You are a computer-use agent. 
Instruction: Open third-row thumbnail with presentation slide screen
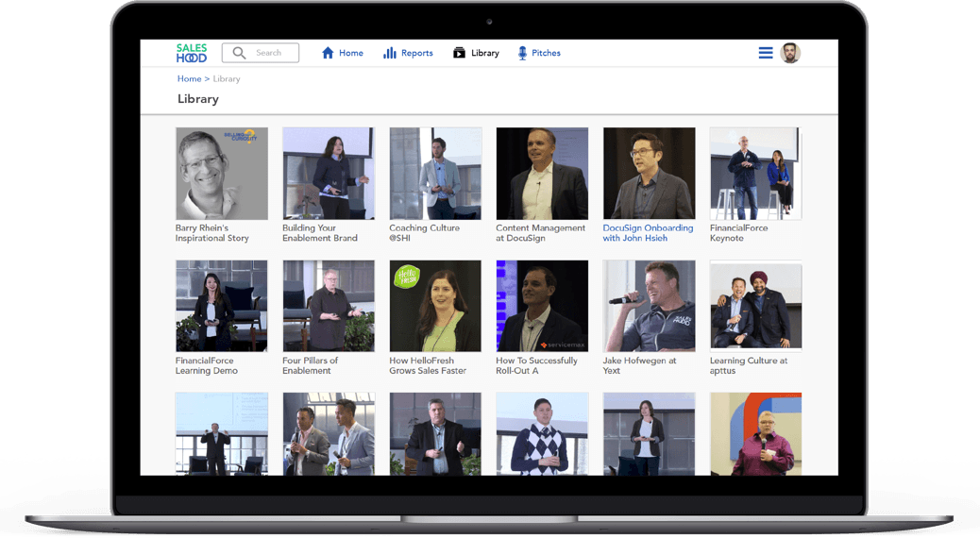tap(222, 434)
